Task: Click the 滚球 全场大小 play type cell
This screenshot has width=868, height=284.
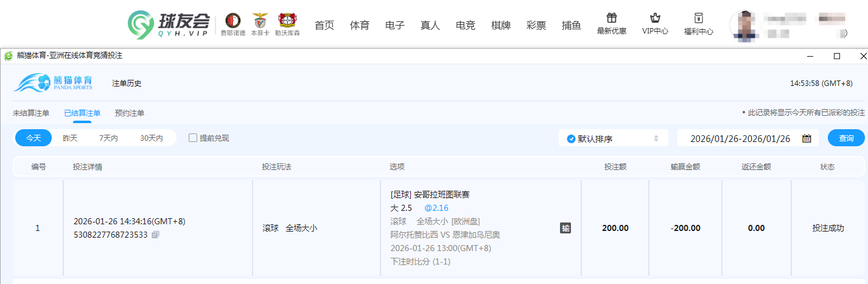Action: 290,228
